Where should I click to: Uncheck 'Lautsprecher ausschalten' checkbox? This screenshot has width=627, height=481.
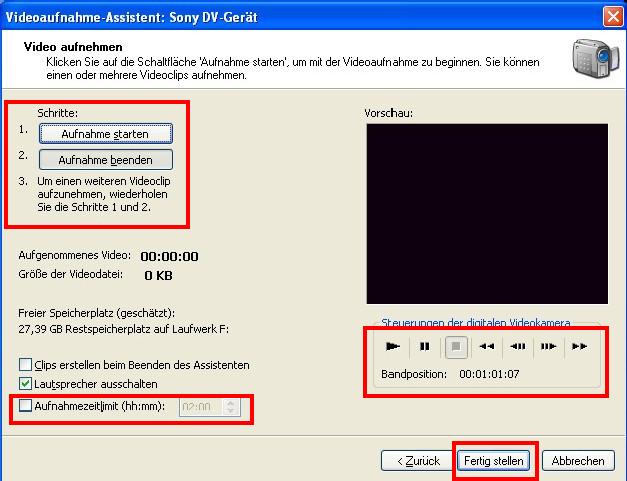click(x=26, y=384)
